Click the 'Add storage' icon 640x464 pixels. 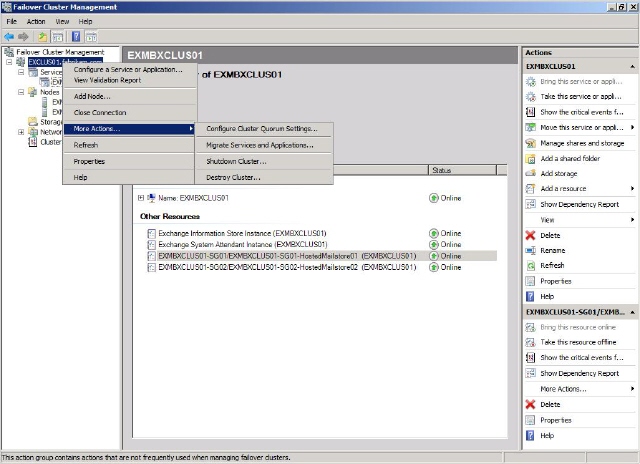530,173
